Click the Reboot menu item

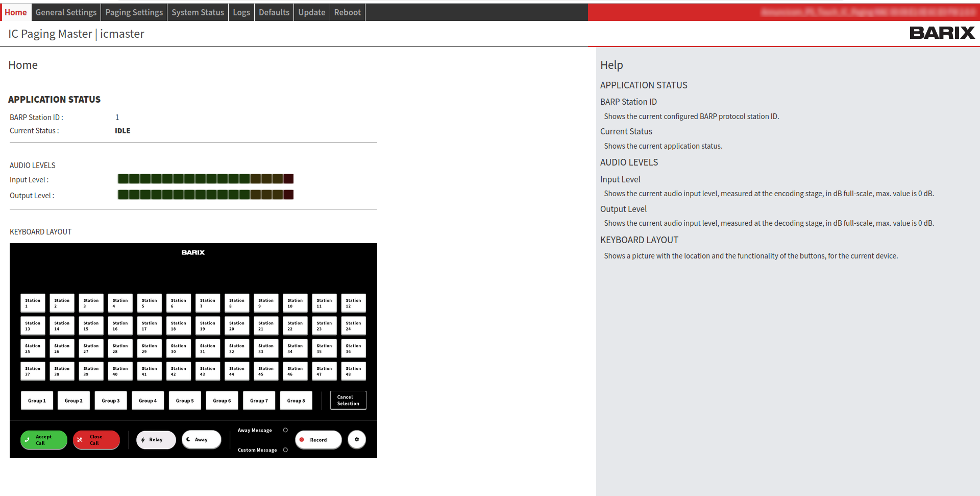347,12
